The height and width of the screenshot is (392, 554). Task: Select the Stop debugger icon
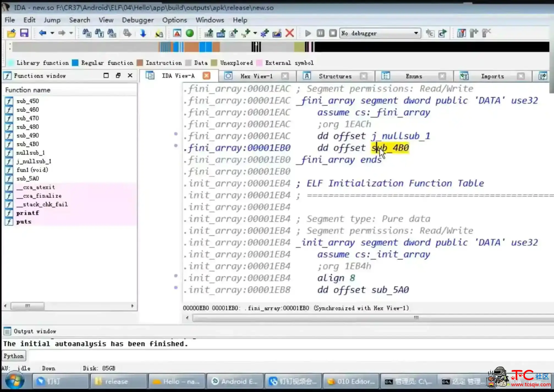[x=333, y=33]
